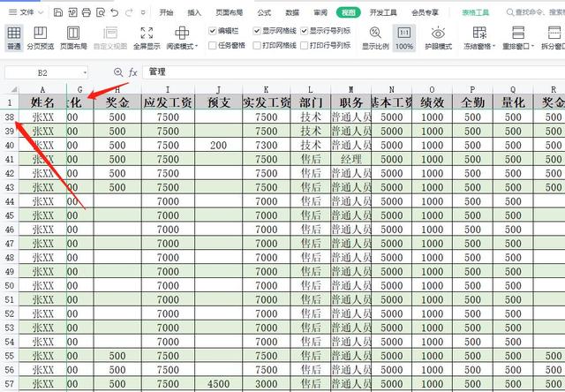Image resolution: width=565 pixels, height=392 pixels.
Task: Check 打印网格线 print gridlines
Action: [x=257, y=45]
